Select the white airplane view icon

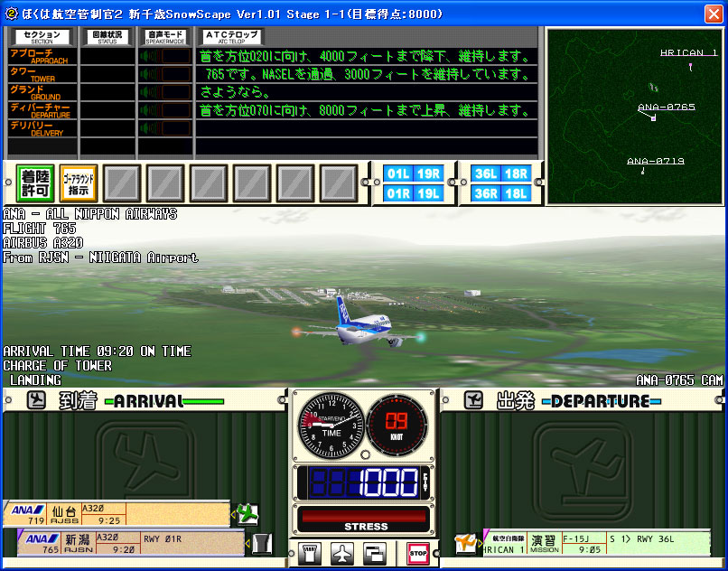click(x=342, y=553)
